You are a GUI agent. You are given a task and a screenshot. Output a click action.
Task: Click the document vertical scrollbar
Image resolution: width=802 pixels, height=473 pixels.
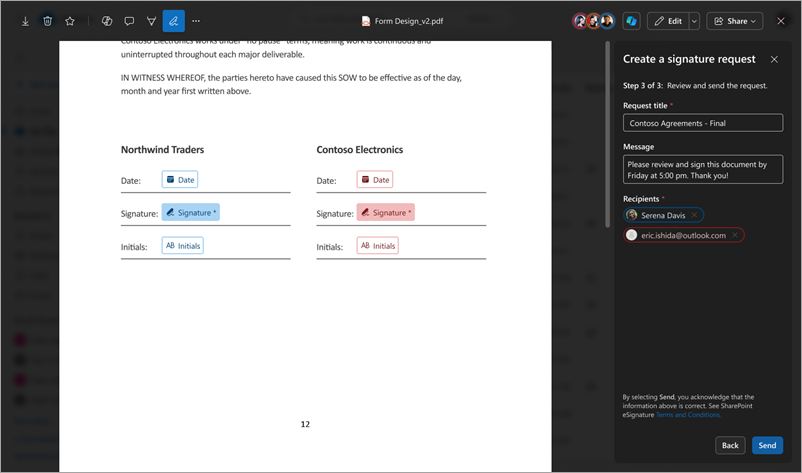click(x=608, y=134)
